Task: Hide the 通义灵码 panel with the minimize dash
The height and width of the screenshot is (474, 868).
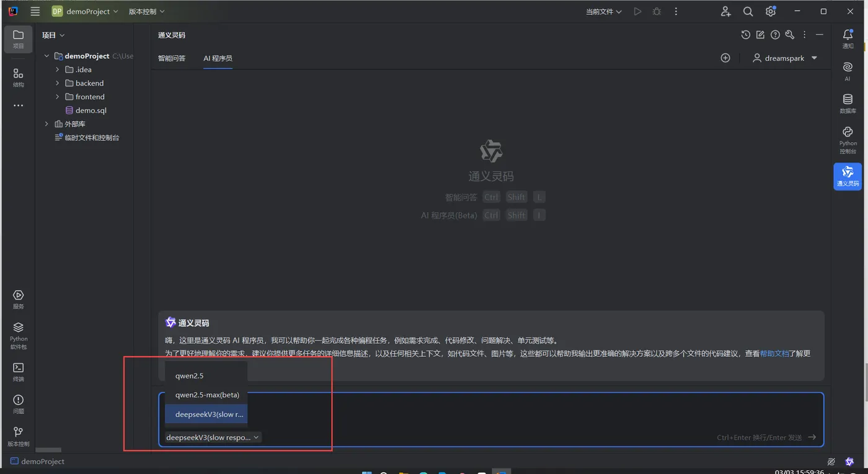Action: (820, 35)
